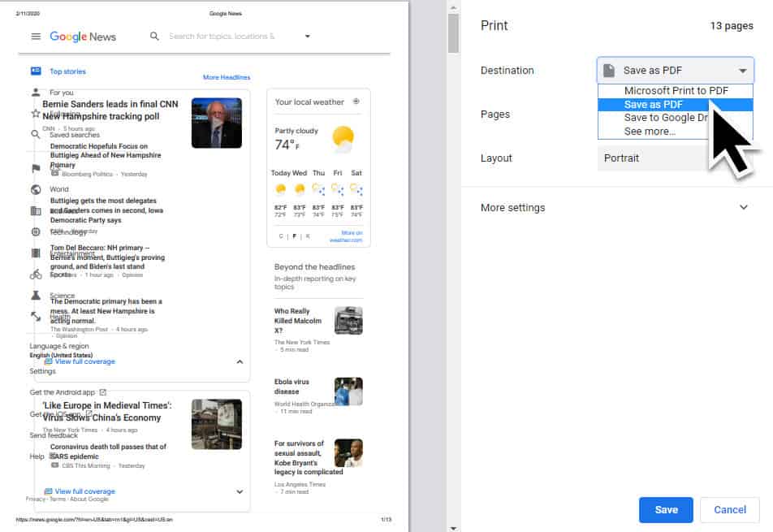Open the Layout Portrait dropdown
This screenshot has height=532, width=773.
click(x=676, y=158)
